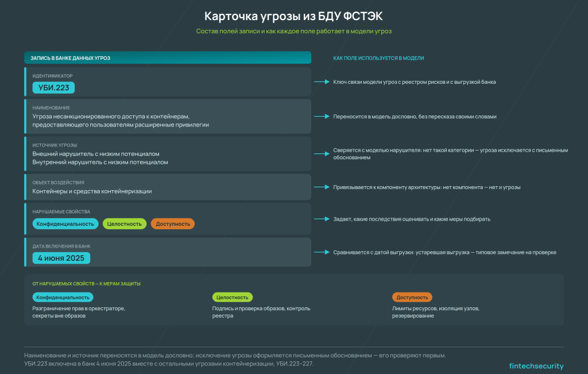The width and height of the screenshot is (588, 374).
Task: Click text Ключ связи модели угроз с реестром
Action: click(x=415, y=82)
